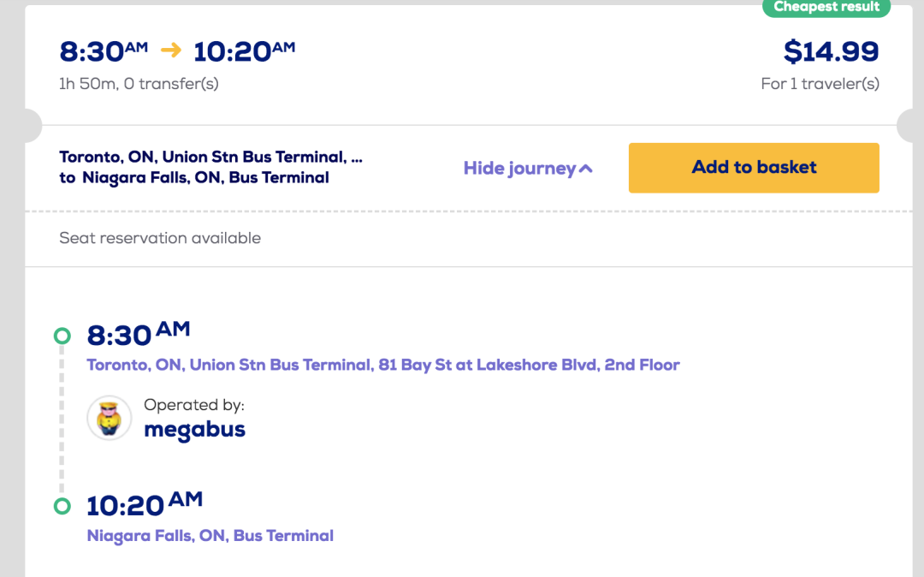This screenshot has height=577, width=924.
Task: Click the Operated by label
Action: (194, 405)
